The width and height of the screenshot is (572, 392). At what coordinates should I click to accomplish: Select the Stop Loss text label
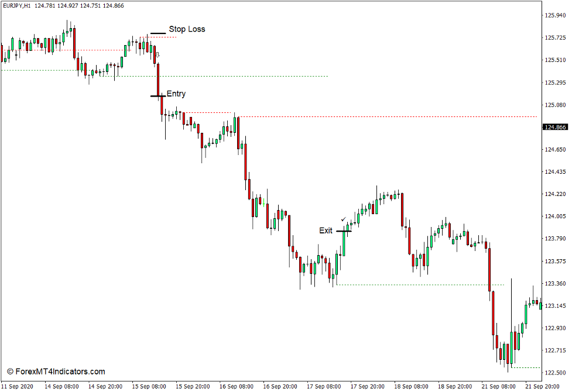[x=186, y=28]
